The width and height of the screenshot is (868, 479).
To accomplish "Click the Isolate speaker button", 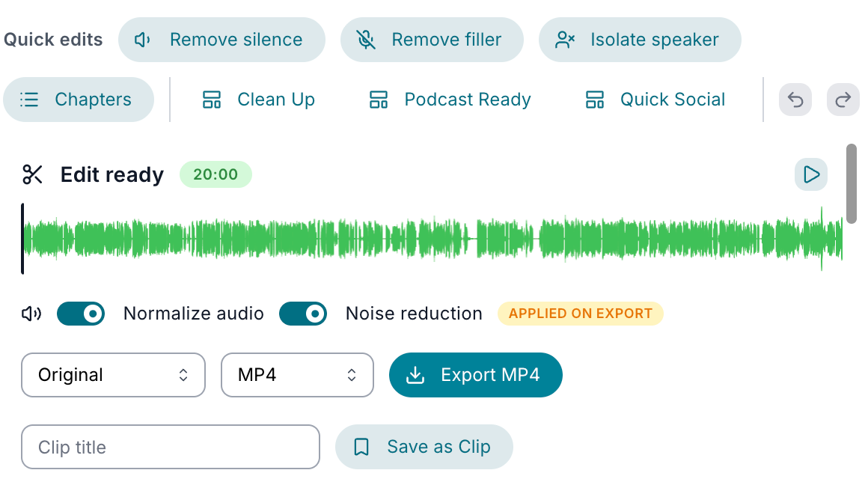I will pos(640,40).
